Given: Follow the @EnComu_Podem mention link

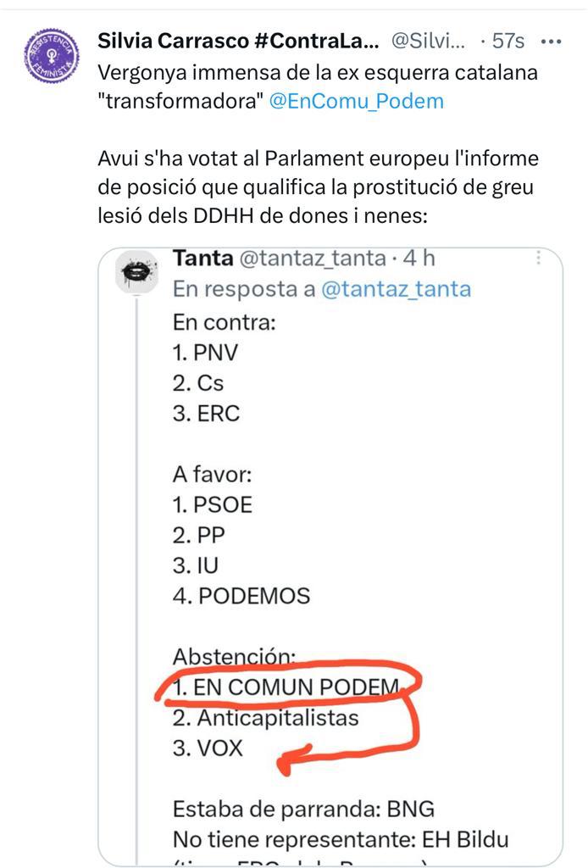Looking at the screenshot, I should coord(356,101).
